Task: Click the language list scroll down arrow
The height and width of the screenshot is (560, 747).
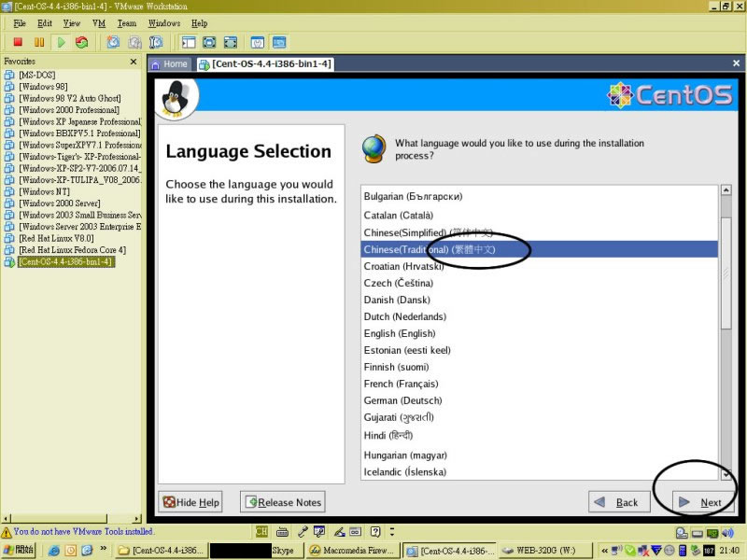Action: click(726, 474)
